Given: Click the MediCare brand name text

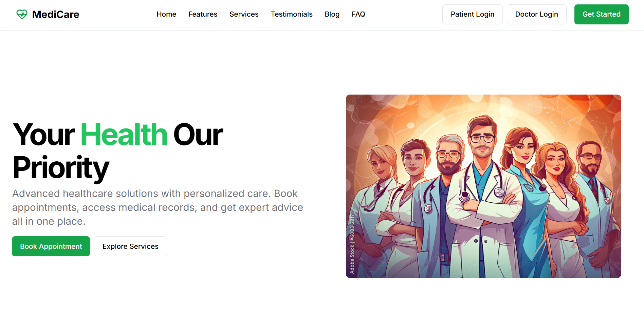Looking at the screenshot, I should coord(56,14).
